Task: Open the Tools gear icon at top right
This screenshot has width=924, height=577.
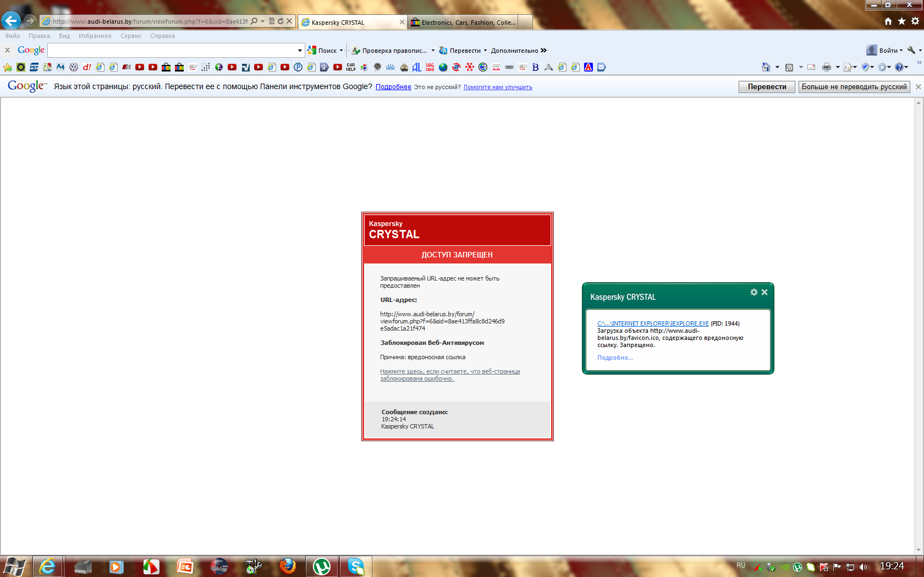Action: 915,21
